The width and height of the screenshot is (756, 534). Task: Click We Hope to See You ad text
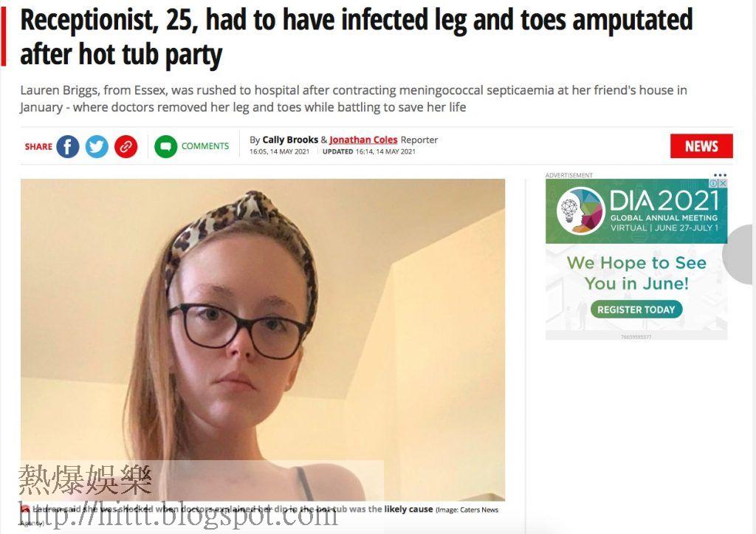(636, 273)
